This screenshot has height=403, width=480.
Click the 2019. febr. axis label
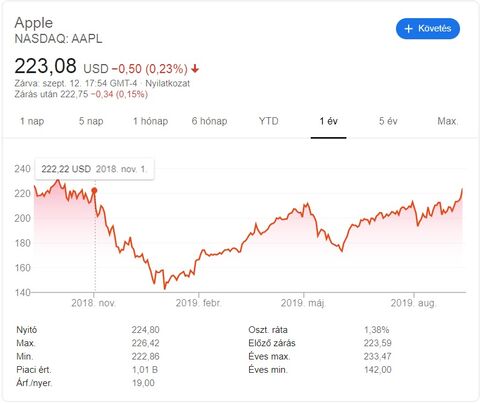pos(198,303)
